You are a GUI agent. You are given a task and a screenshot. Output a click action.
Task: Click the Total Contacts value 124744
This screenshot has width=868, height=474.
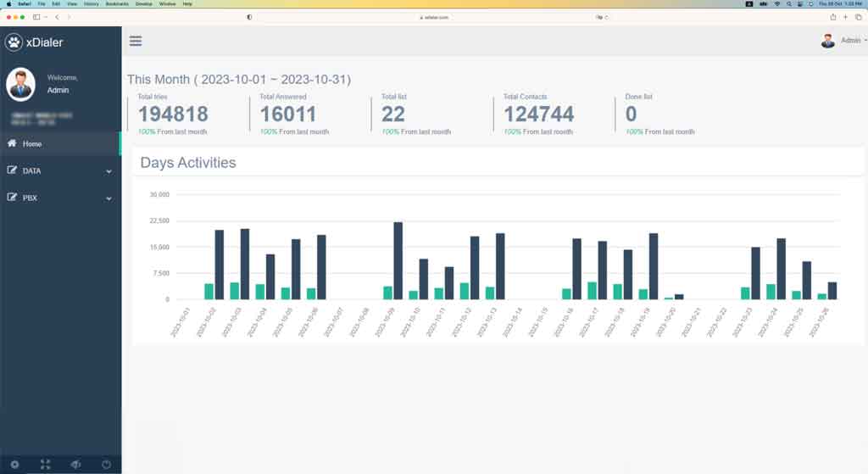(x=538, y=114)
